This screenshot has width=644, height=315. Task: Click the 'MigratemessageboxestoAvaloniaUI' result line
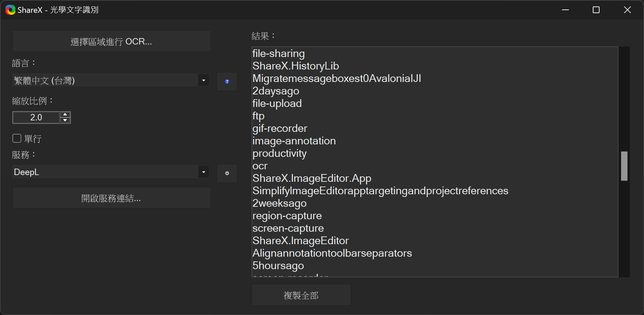tap(337, 78)
